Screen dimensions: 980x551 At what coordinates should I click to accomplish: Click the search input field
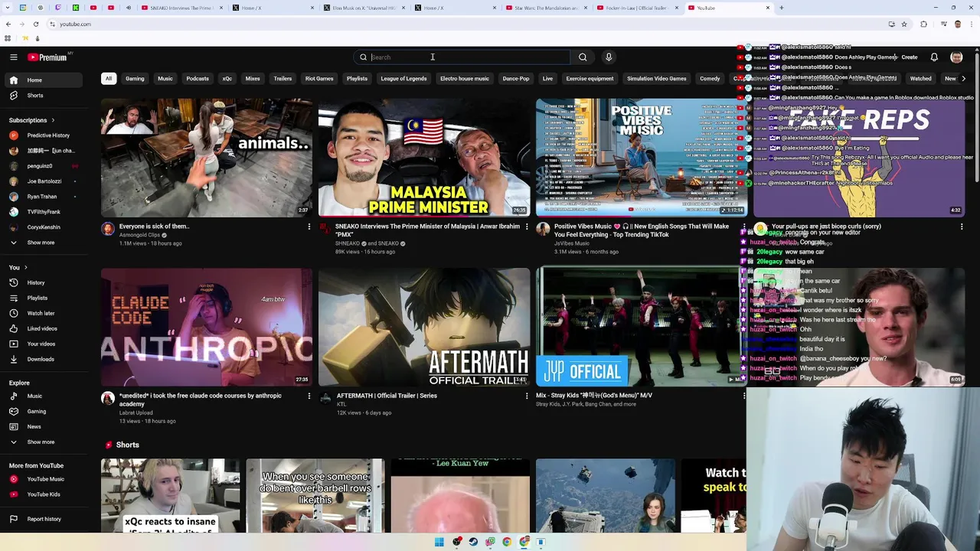pyautogui.click(x=469, y=57)
